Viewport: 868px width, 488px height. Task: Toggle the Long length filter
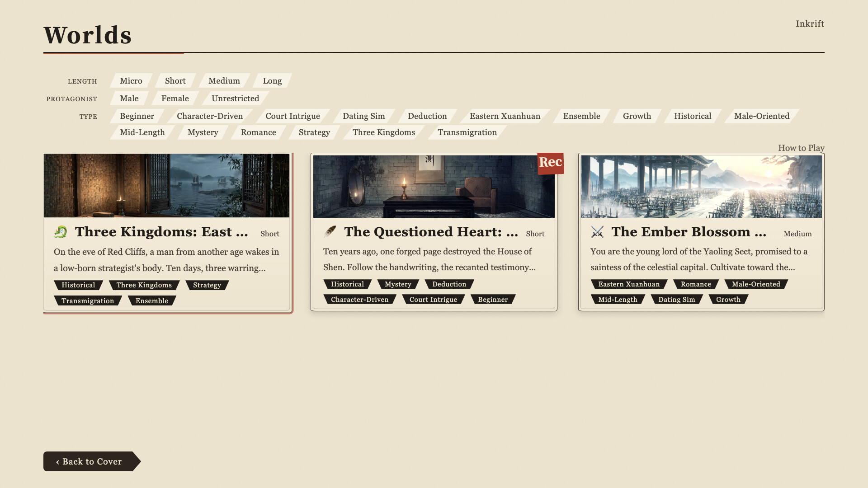(272, 81)
